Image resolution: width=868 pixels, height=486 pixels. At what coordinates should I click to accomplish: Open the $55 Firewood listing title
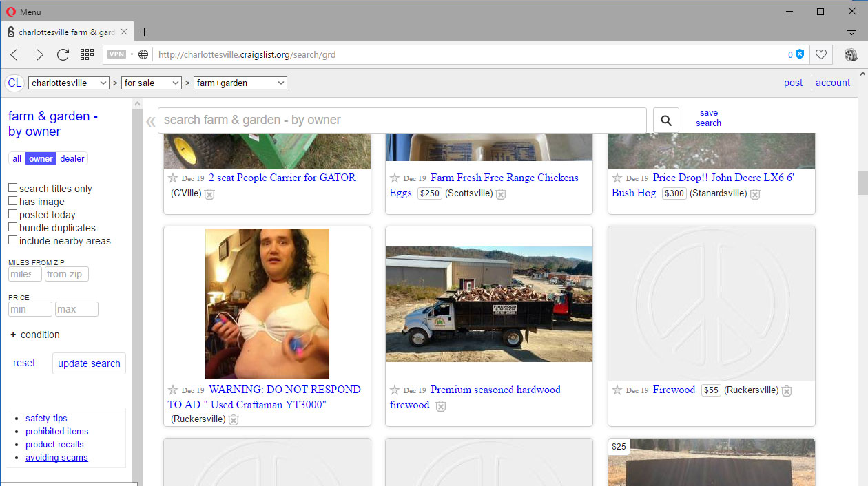coord(674,390)
